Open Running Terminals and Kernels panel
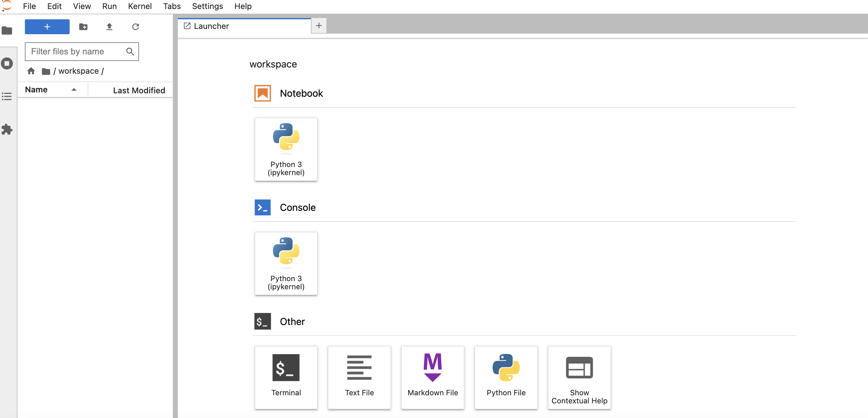Image resolution: width=868 pixels, height=418 pixels. (x=7, y=63)
